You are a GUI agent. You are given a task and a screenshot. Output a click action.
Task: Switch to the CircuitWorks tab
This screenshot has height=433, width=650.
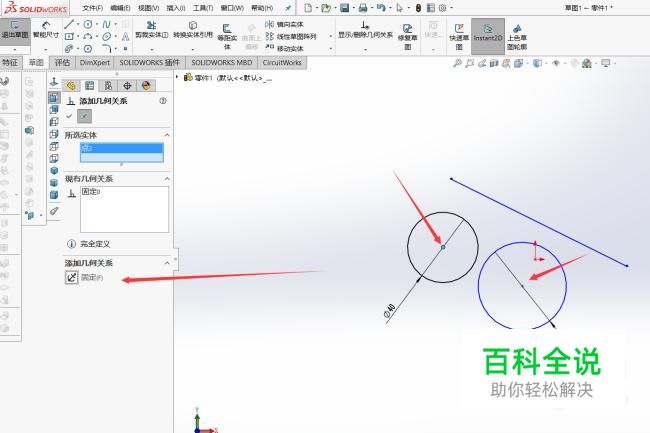(282, 63)
